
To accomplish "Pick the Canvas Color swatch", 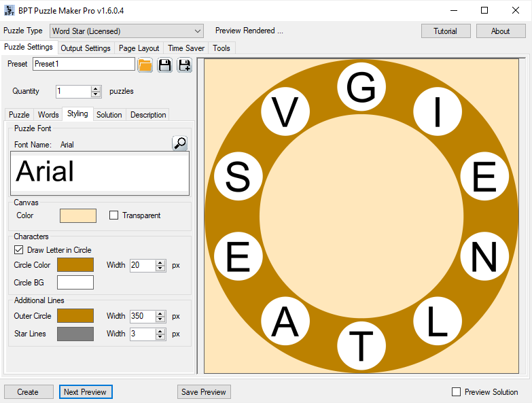I will tap(78, 215).
